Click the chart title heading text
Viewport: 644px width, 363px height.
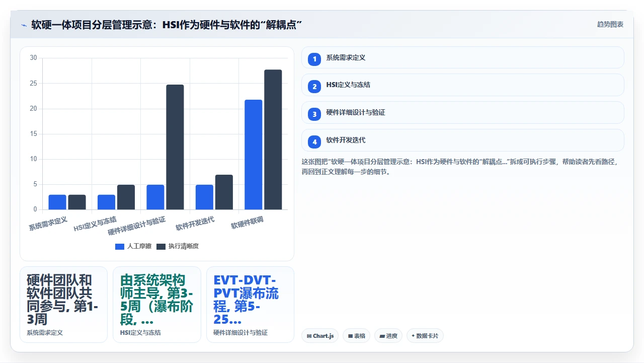(x=167, y=25)
